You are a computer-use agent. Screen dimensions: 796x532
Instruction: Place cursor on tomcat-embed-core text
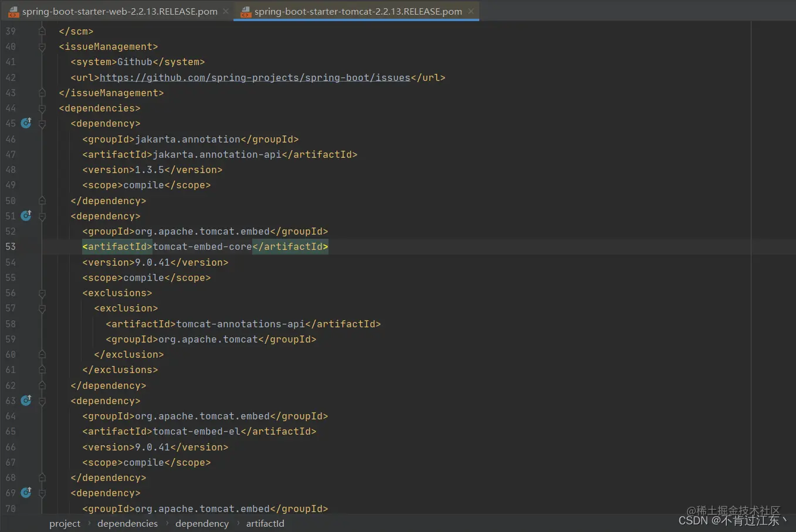tap(202, 246)
